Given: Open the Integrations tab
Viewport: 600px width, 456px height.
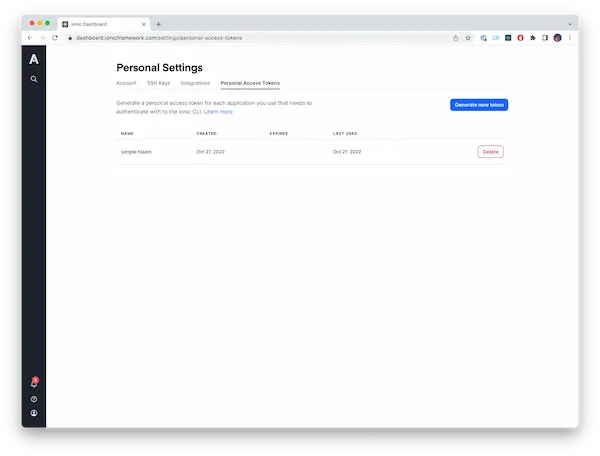Looking at the screenshot, I should (195, 83).
